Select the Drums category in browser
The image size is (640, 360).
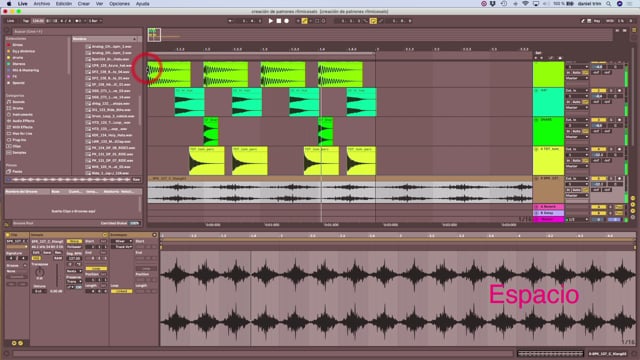click(x=18, y=108)
